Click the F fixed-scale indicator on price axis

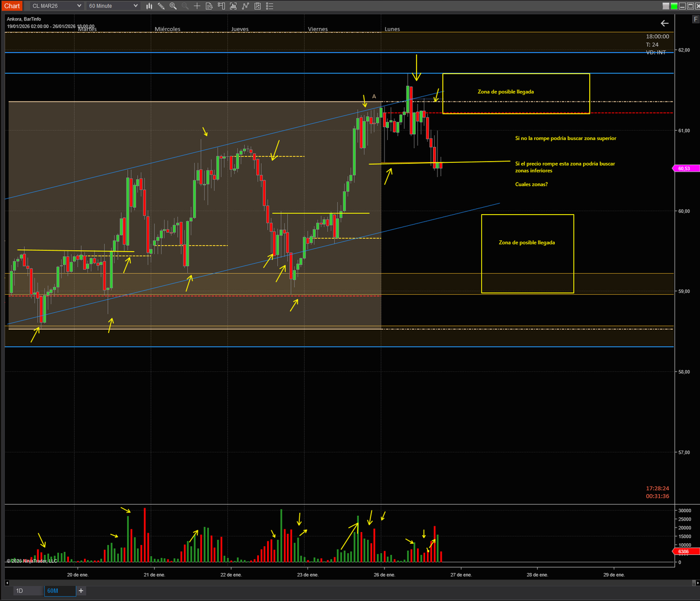click(696, 19)
